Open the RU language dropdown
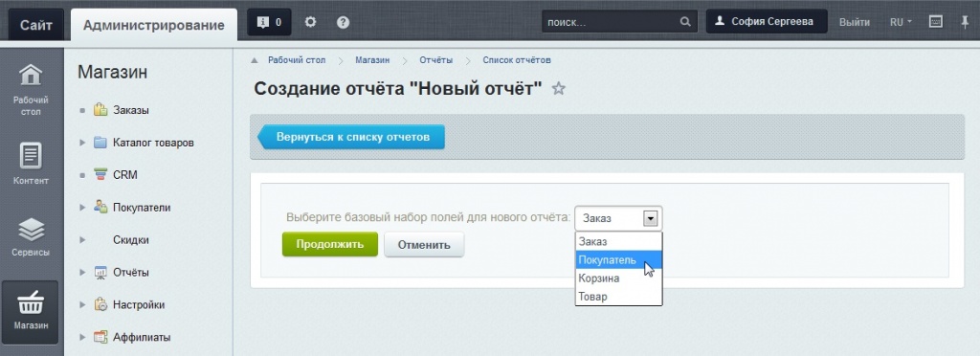Viewport: 980px width, 356px height. [901, 22]
